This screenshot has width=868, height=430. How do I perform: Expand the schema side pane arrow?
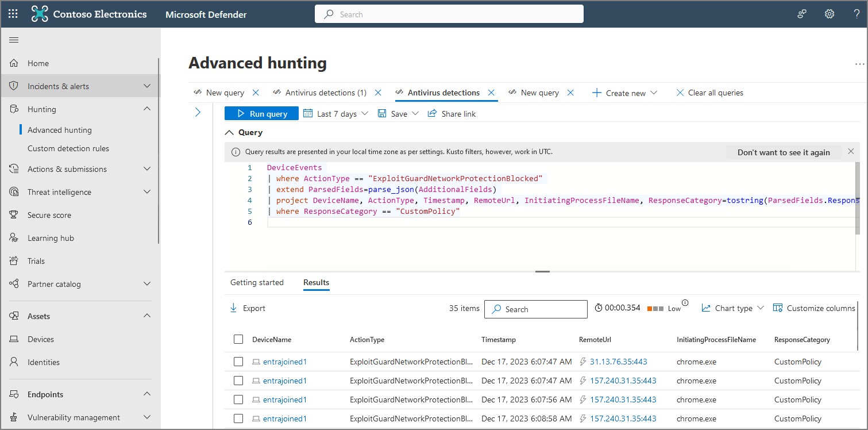[198, 112]
